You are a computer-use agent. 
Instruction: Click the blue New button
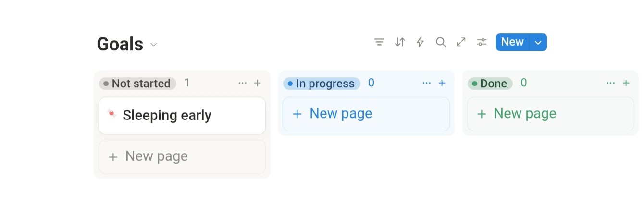click(512, 42)
